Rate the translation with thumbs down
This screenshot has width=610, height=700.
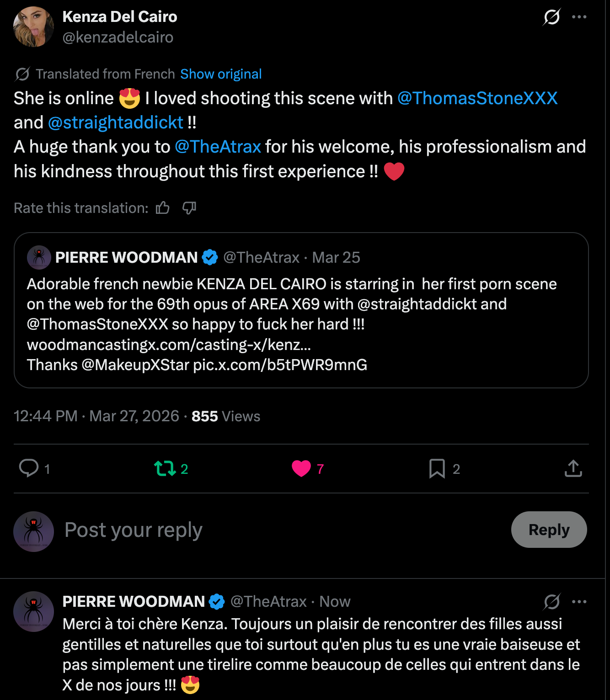pos(189,208)
